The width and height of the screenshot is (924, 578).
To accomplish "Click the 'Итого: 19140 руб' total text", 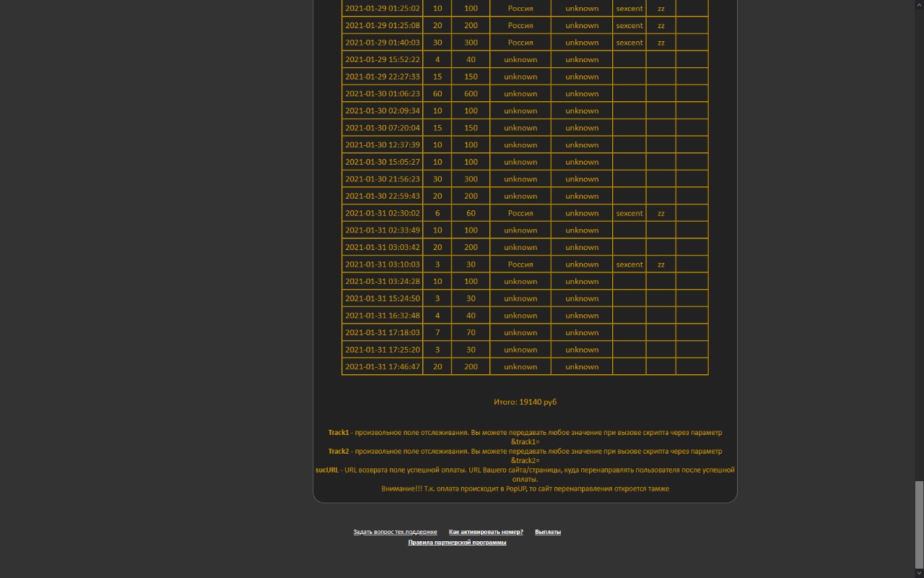I will point(525,402).
